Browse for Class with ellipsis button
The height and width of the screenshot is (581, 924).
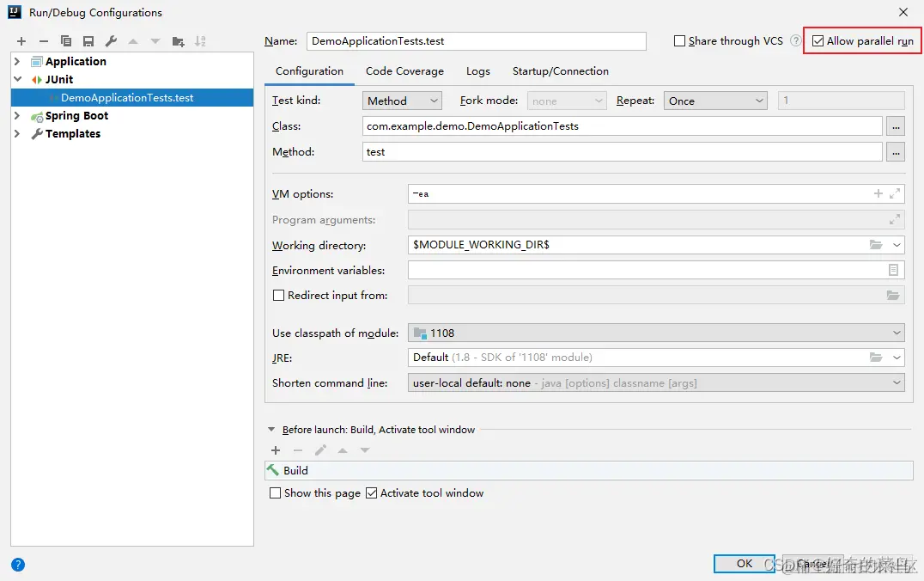[x=896, y=126]
